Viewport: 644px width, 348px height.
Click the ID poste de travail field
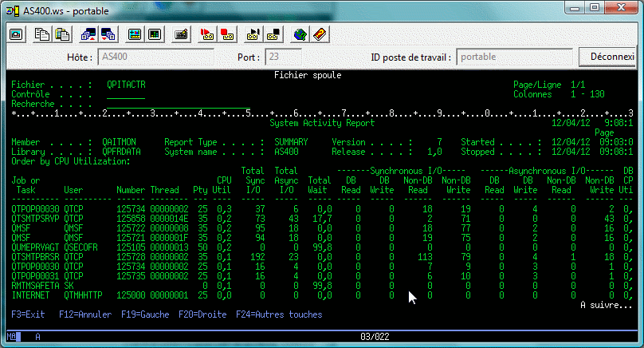click(x=514, y=57)
